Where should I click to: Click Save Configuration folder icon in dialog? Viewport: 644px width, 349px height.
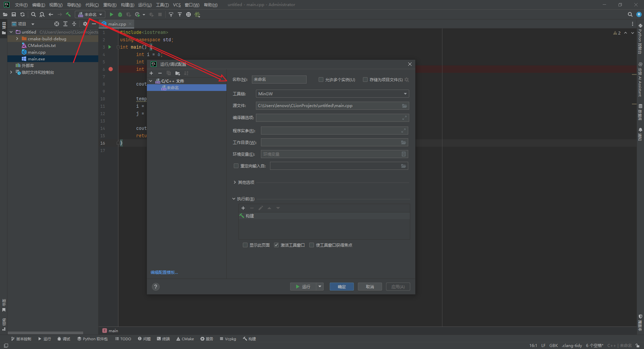(177, 73)
